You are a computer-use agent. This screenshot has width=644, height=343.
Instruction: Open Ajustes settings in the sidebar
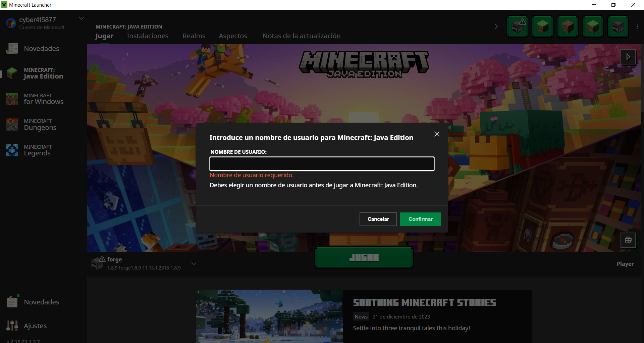point(26,326)
